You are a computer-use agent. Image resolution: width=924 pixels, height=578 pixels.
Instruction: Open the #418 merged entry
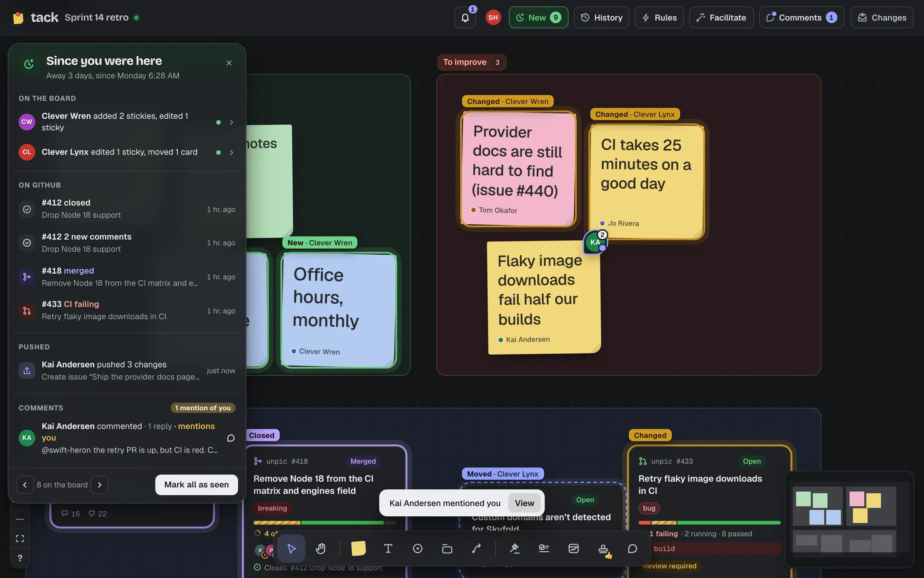pos(127,277)
